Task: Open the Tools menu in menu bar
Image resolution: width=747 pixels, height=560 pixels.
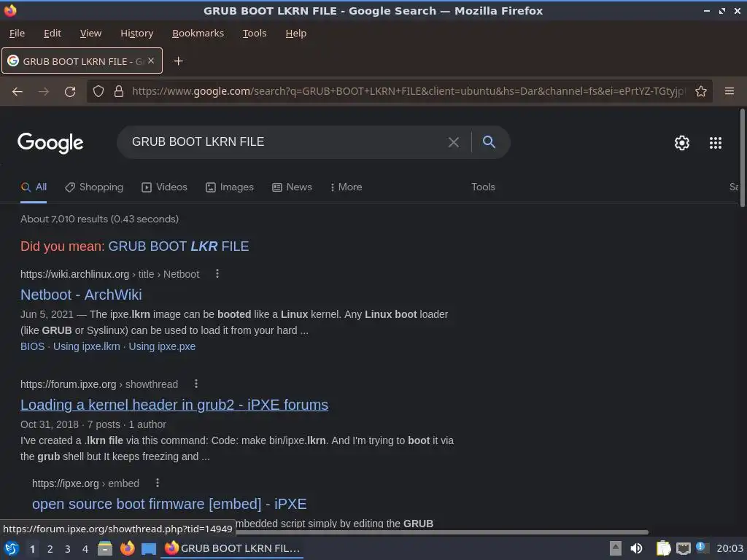Action: point(255,34)
